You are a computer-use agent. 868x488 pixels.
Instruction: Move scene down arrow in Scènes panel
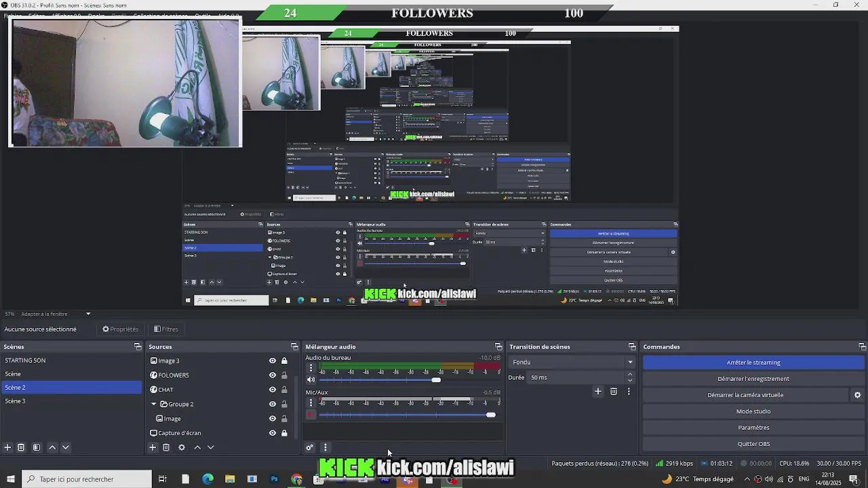click(x=66, y=447)
